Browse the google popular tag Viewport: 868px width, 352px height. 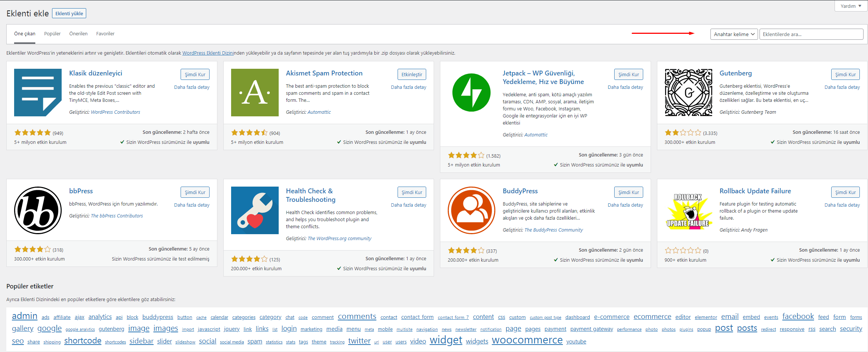(x=49, y=329)
